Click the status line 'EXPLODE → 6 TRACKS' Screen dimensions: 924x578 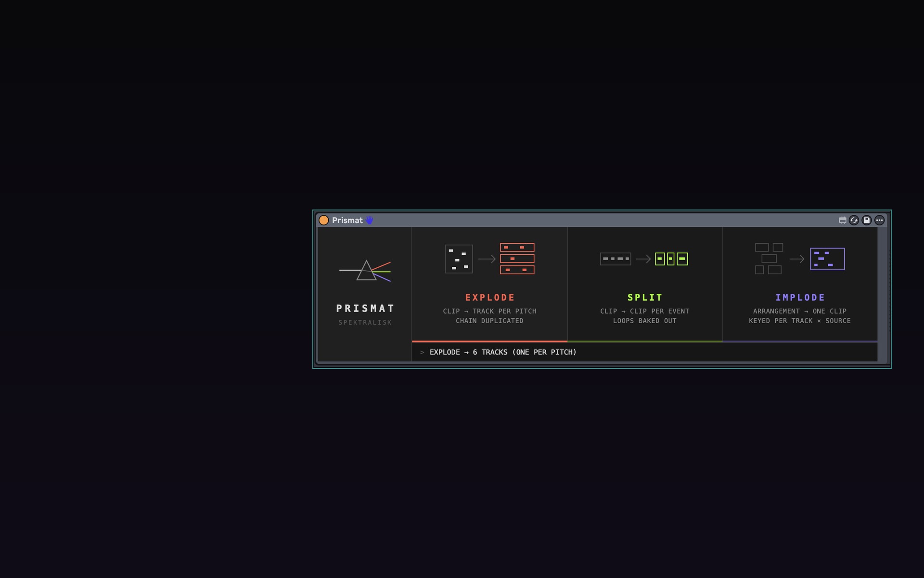[x=503, y=352]
